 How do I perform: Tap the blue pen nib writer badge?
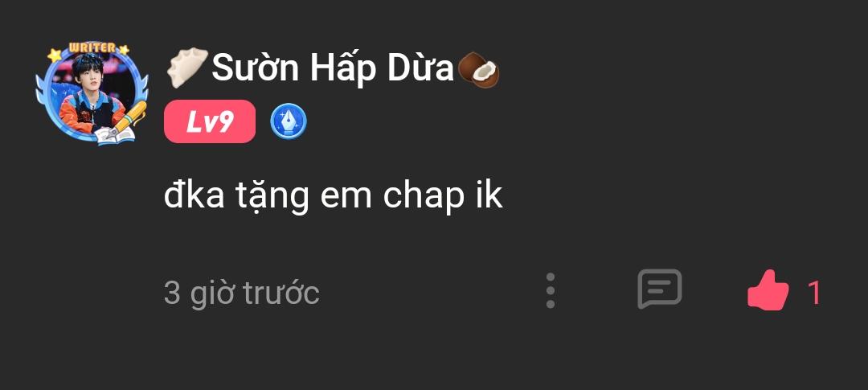(289, 121)
